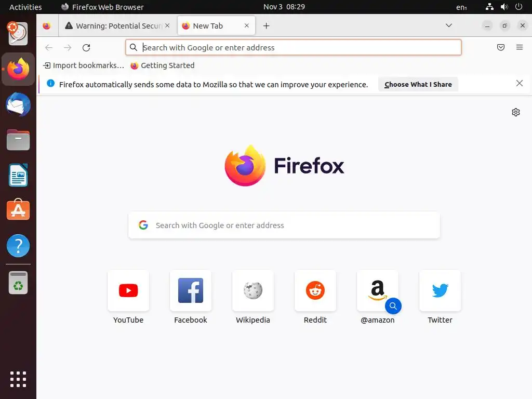This screenshot has height=399, width=532.
Task: Open Thunderbird Mail from dock
Action: coord(18,104)
